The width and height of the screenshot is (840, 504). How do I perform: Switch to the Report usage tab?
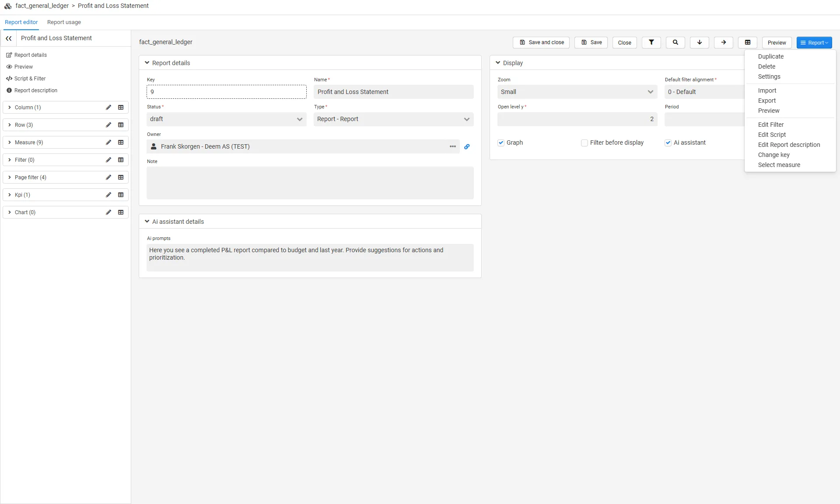pyautogui.click(x=64, y=22)
